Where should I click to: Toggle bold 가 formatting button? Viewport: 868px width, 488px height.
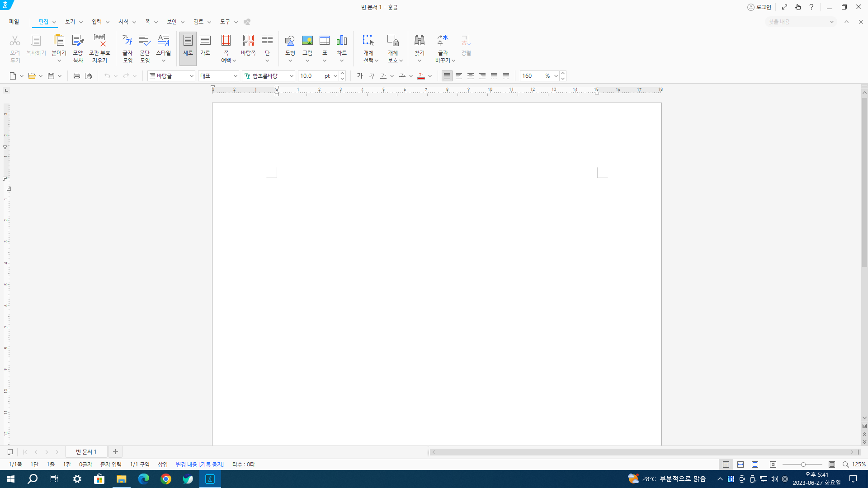360,76
